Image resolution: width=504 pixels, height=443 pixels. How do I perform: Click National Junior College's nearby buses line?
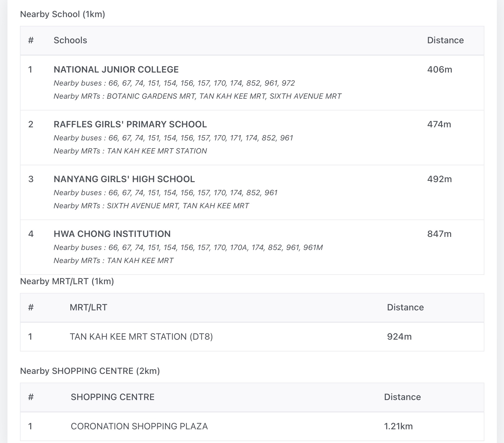(x=174, y=83)
